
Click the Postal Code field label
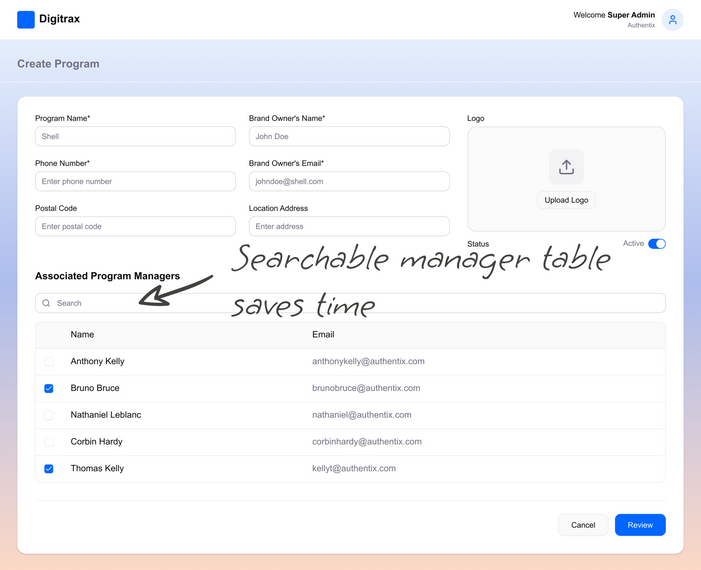click(x=56, y=208)
